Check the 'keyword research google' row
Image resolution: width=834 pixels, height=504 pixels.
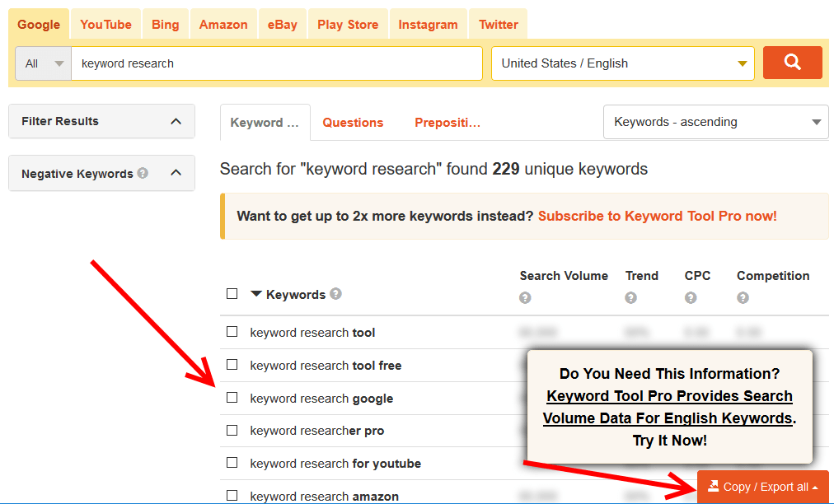pos(232,398)
